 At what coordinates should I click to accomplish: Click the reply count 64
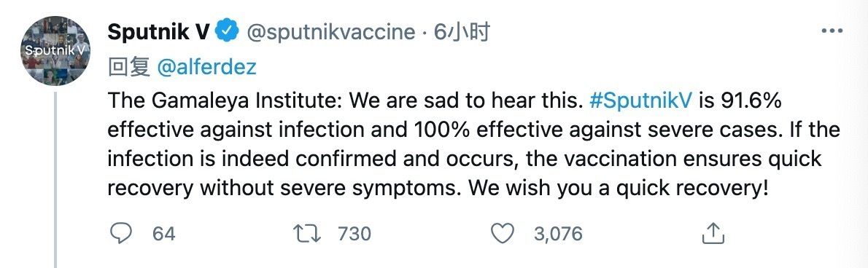163,234
